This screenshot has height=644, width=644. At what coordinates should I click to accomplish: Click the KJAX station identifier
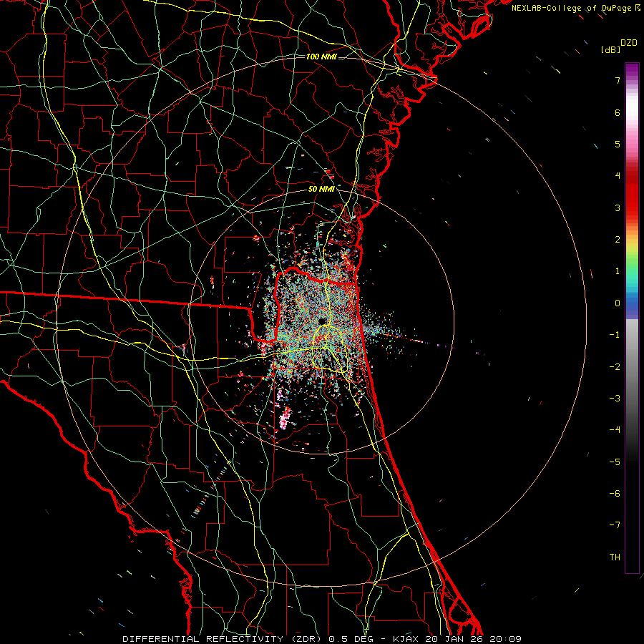(x=405, y=639)
